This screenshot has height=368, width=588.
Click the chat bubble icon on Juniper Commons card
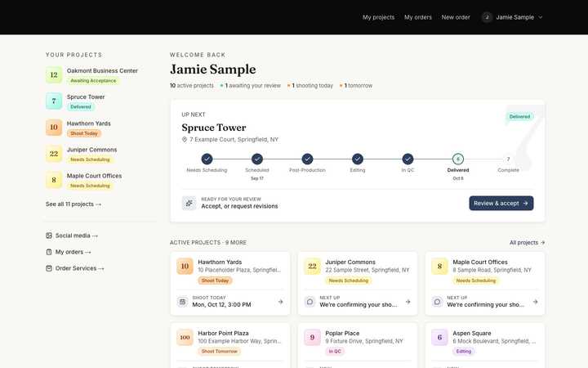(x=310, y=302)
